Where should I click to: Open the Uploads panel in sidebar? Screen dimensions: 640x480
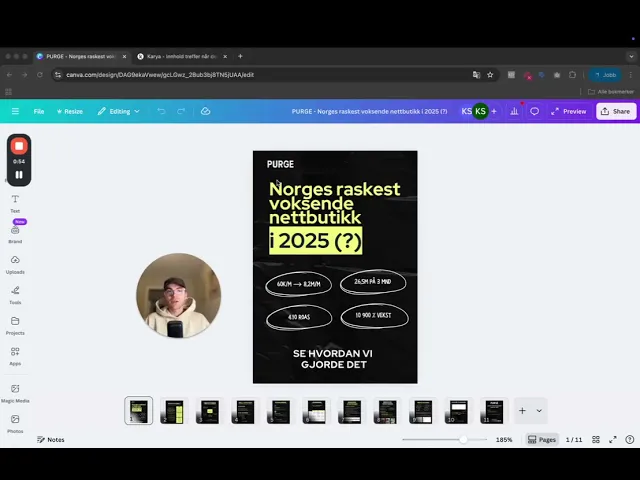[15, 264]
